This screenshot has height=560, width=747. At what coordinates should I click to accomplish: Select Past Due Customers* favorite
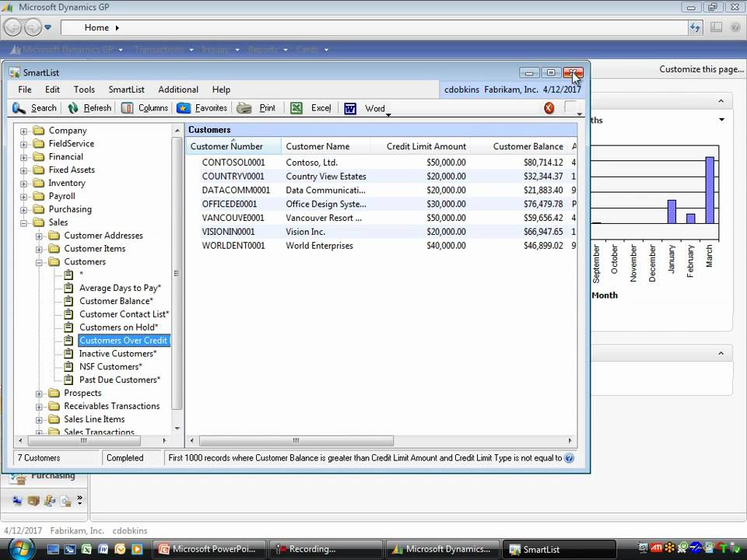click(120, 380)
